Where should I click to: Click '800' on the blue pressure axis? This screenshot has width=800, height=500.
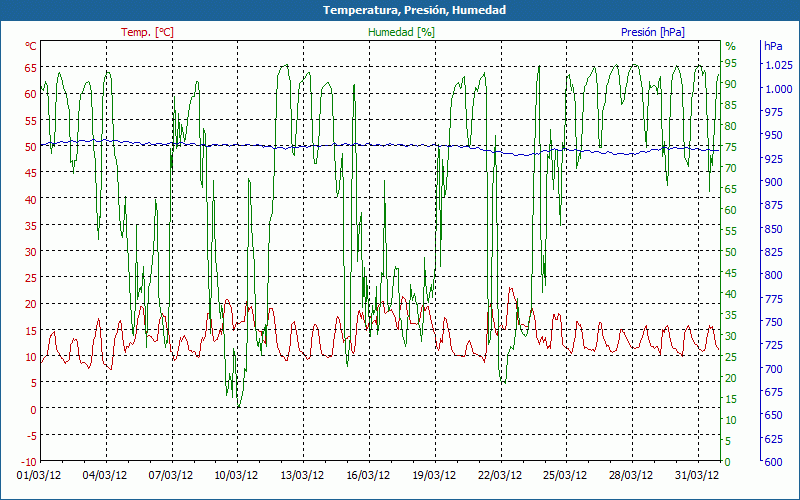[x=773, y=275]
